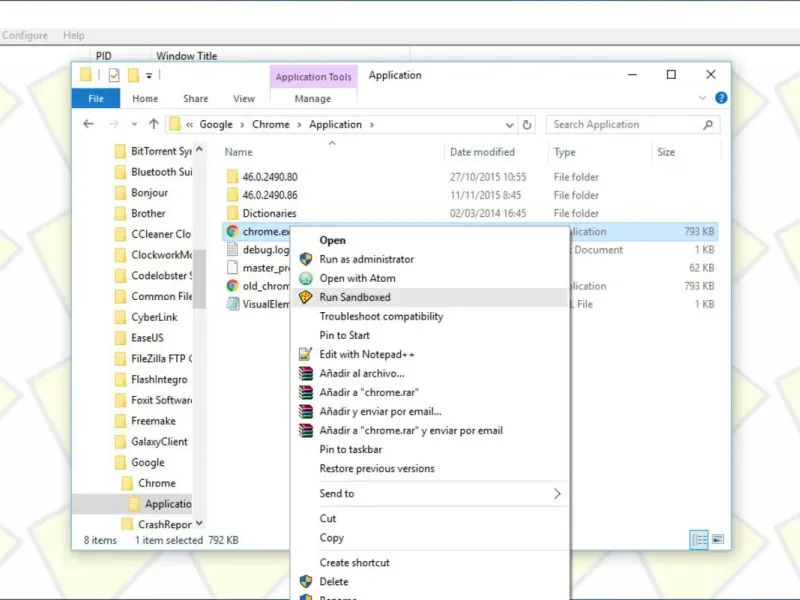Click the search magnifier icon
Image resolution: width=800 pixels, height=600 pixels.
708,124
